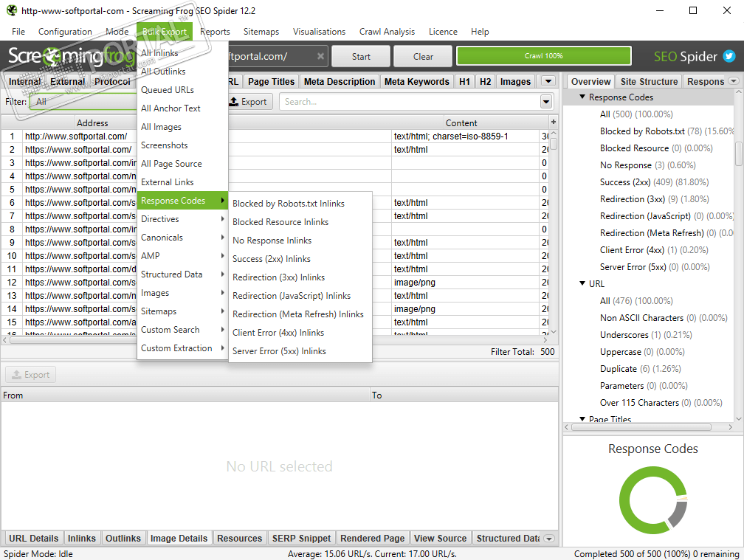Open the Custom Extraction submenu
The width and height of the screenshot is (744, 560).
click(182, 348)
